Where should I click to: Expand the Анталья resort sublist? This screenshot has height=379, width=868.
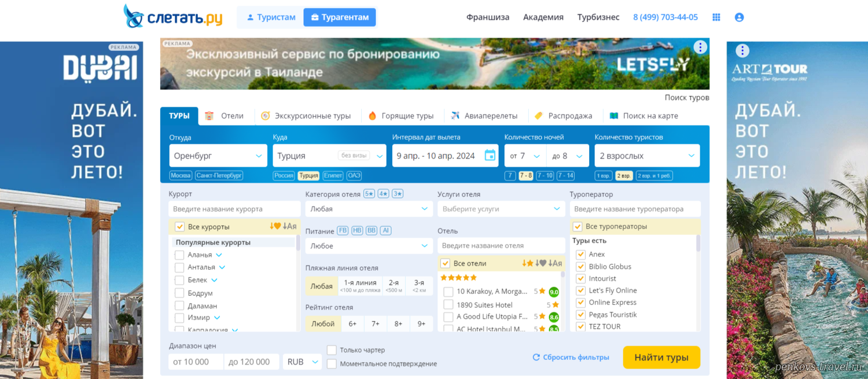[222, 267]
